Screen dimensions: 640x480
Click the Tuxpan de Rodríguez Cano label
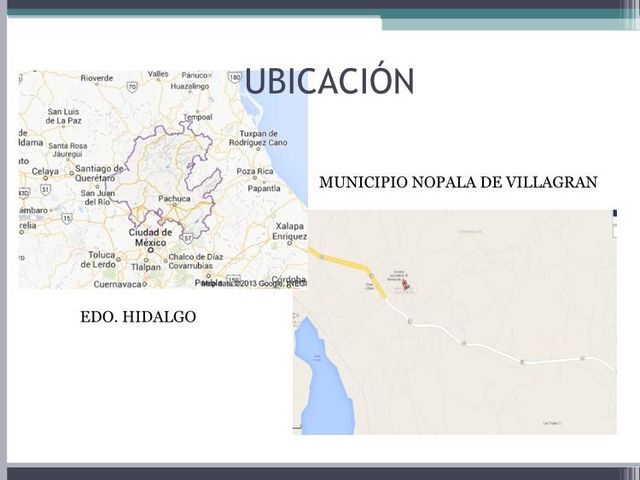click(258, 138)
